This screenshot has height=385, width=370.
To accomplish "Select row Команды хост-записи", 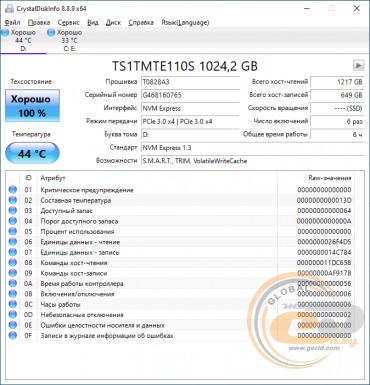I will 180,273.
